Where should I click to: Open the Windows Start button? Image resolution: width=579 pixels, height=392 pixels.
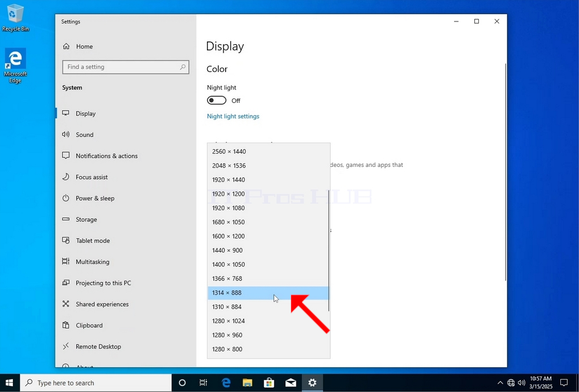click(10, 383)
